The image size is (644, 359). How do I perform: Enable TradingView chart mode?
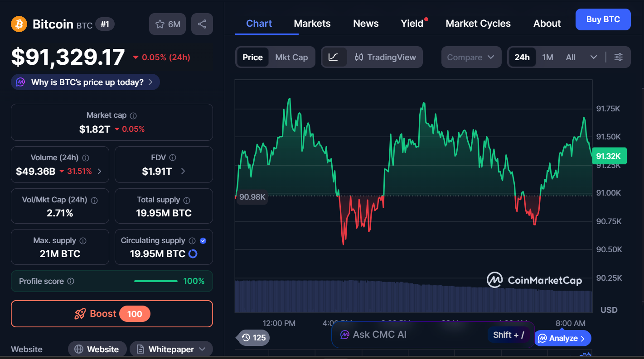click(385, 57)
